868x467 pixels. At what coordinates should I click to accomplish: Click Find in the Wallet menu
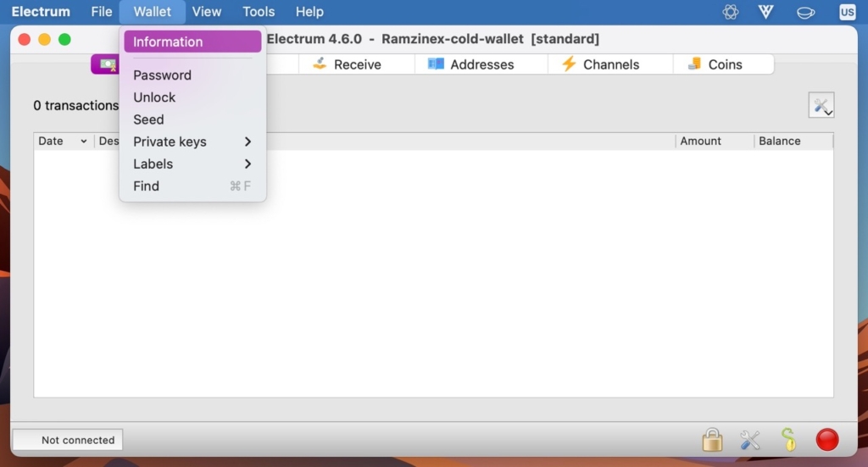pyautogui.click(x=192, y=186)
